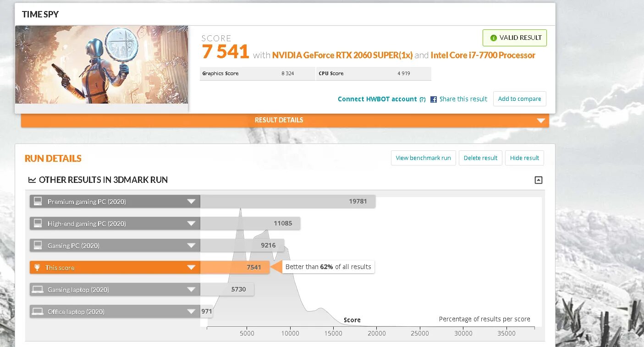Click Hide result button

click(x=524, y=158)
